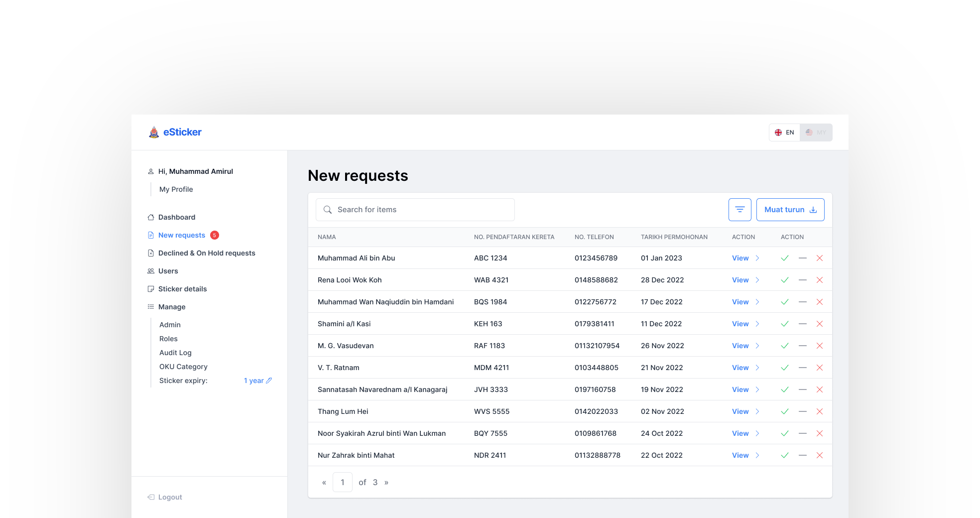The image size is (980, 518).
Task: View Thang Lum Hei details
Action: (x=745, y=411)
